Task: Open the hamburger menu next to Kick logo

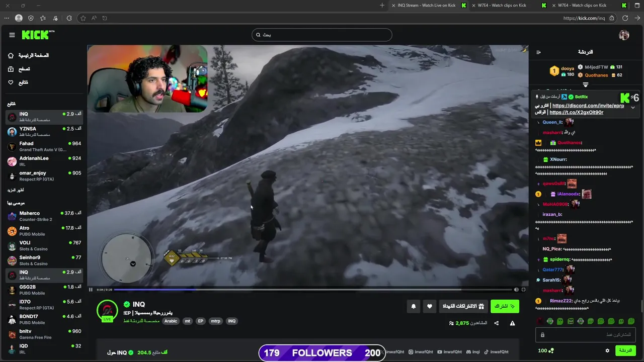Action: coord(12,35)
